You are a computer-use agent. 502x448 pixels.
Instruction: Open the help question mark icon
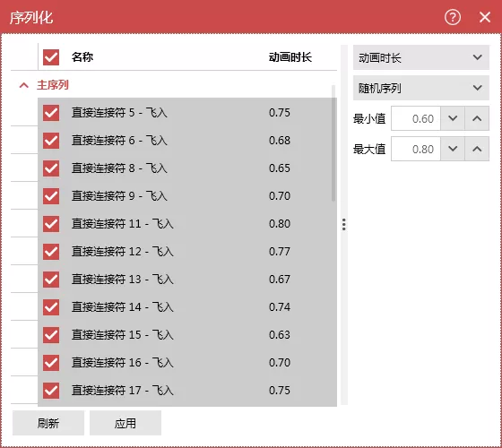point(453,17)
